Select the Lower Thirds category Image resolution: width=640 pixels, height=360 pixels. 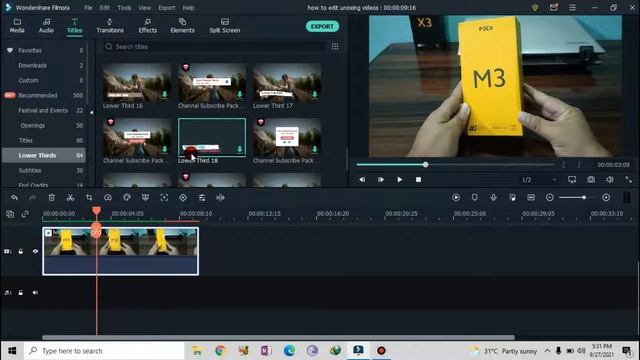click(44, 156)
